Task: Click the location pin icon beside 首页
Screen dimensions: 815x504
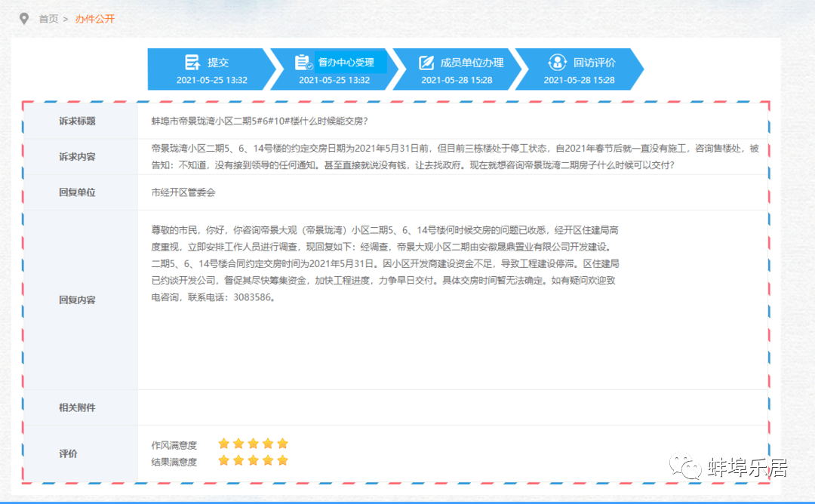Action: coord(24,19)
